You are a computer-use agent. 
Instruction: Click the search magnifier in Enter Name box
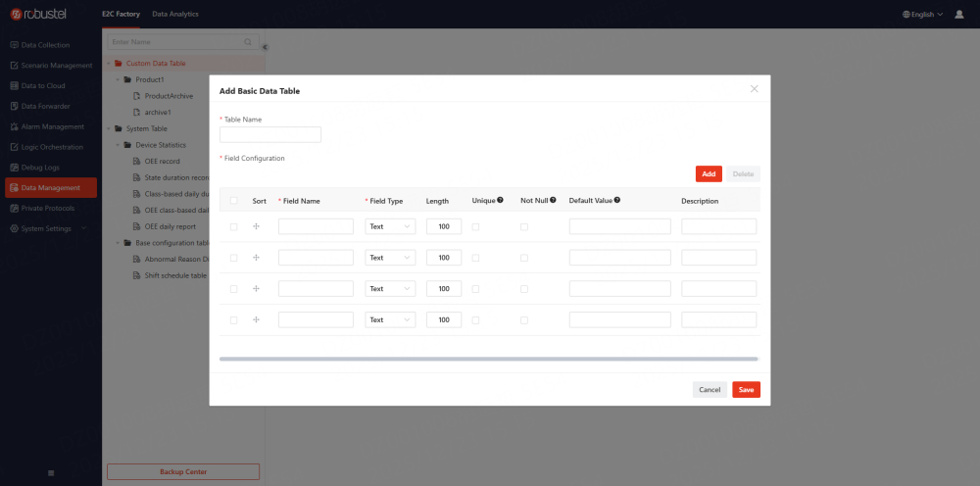(248, 42)
